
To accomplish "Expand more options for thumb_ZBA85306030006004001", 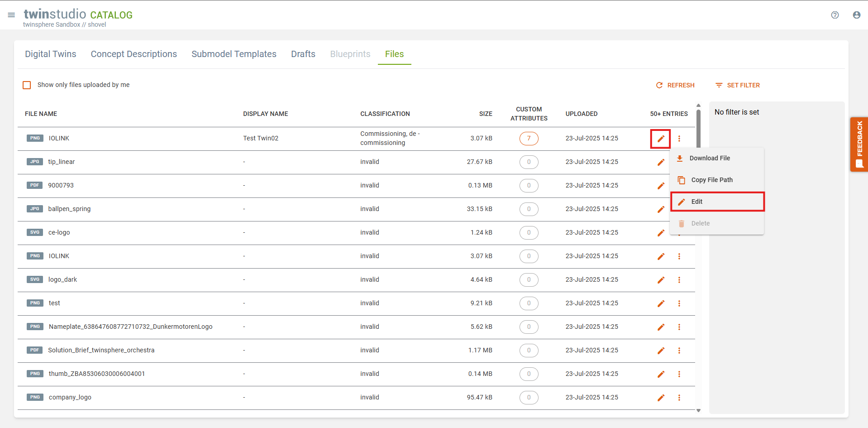I will click(679, 374).
